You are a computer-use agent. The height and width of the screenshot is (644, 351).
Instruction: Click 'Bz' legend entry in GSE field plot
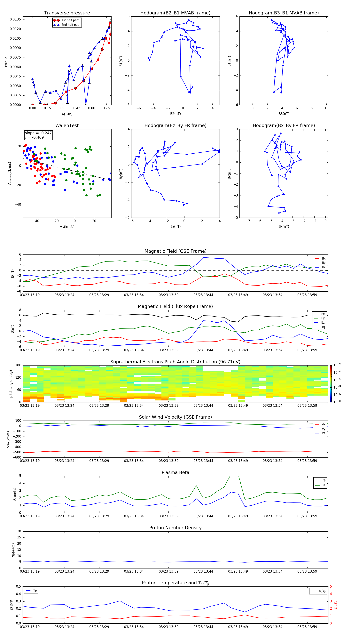[320, 267]
